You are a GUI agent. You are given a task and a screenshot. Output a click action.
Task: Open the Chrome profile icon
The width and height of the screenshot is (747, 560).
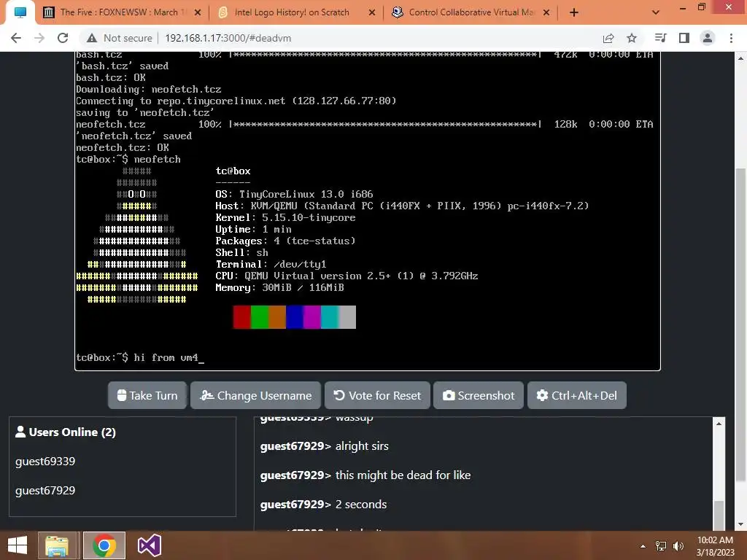click(x=708, y=38)
